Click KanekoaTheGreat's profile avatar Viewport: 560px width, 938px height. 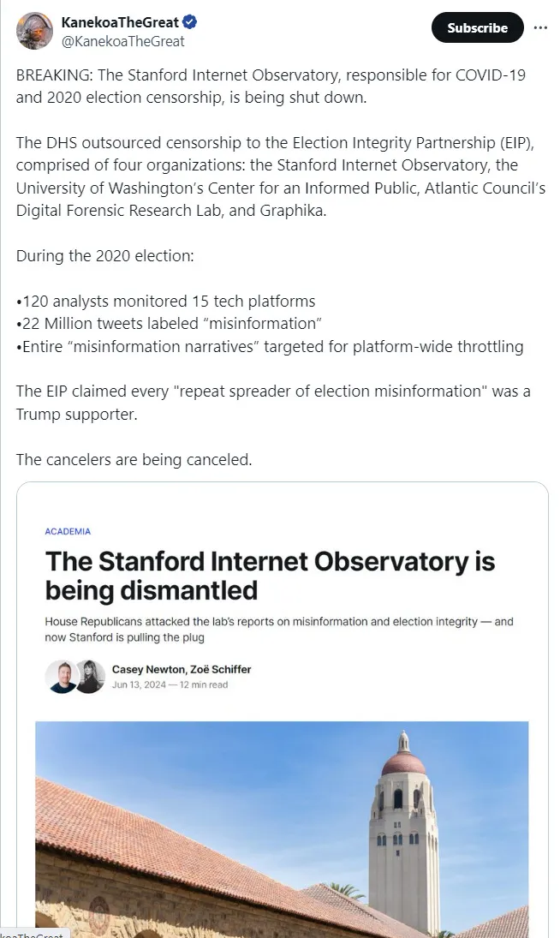tap(34, 30)
